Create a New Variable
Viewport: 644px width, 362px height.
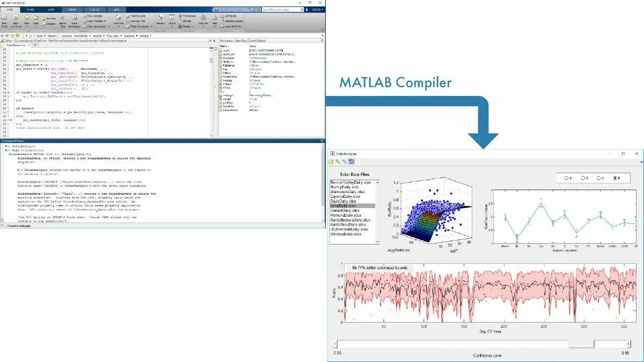coord(92,16)
